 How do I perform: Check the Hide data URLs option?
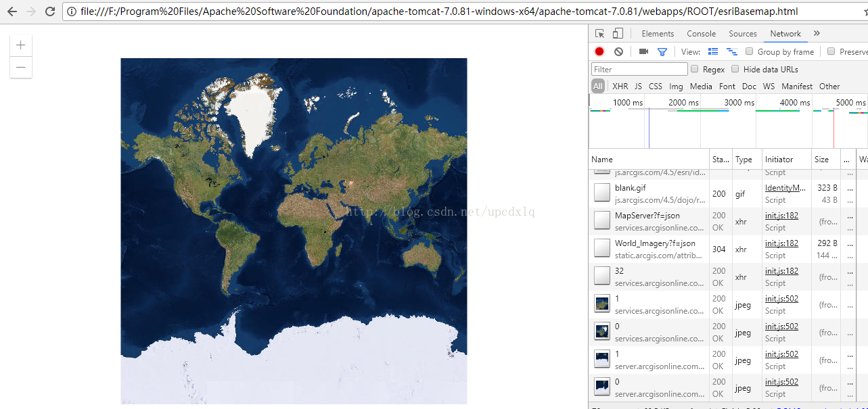tap(735, 69)
